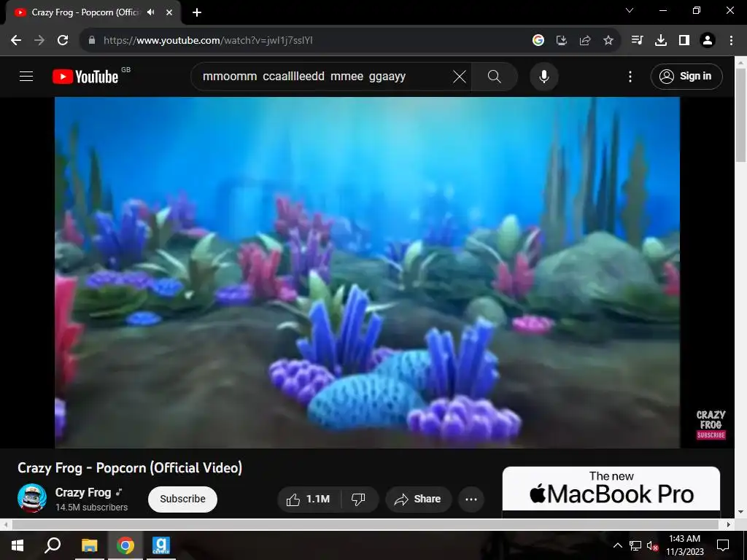The width and height of the screenshot is (747, 560).
Task: Share this page from address bar
Action: coord(585,41)
